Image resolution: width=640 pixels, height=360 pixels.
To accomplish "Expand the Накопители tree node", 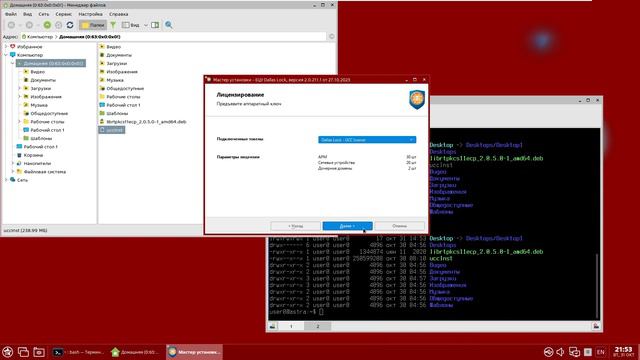I will (12, 163).
